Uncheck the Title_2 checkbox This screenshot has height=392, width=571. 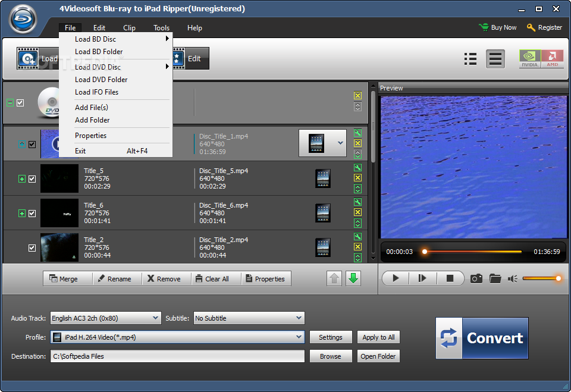(32, 248)
